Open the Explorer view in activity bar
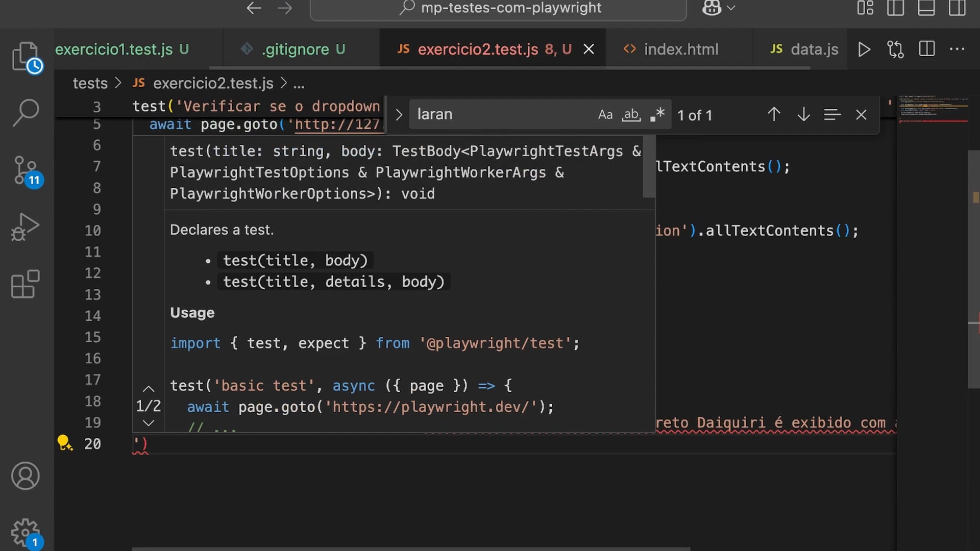 [x=24, y=56]
